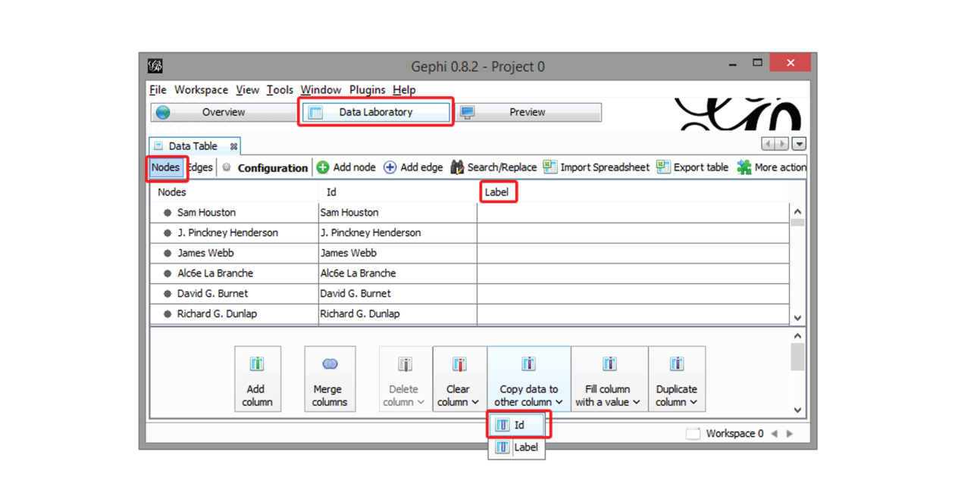This screenshot has height=477, width=980.
Task: Expand the Clear column dropdown arrow
Action: click(475, 403)
